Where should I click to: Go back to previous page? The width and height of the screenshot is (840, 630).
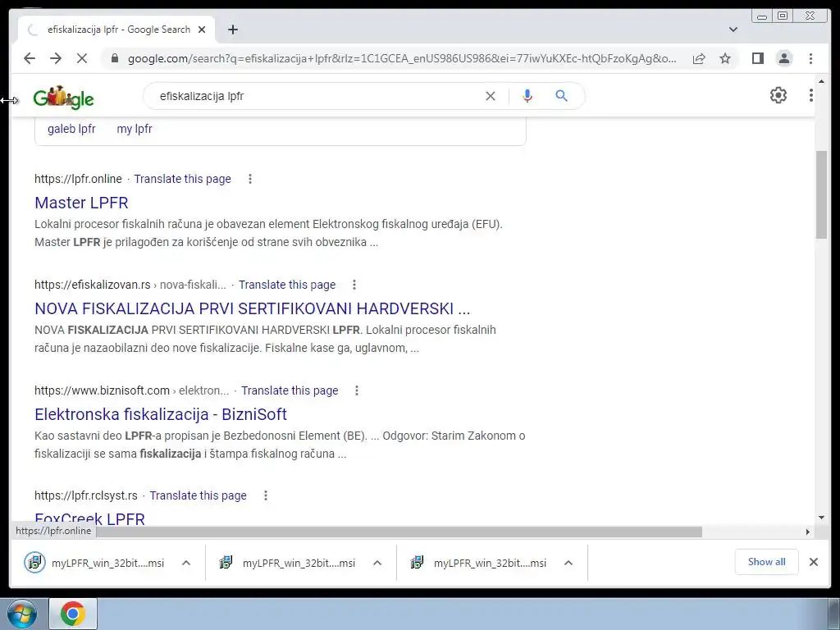(30, 58)
